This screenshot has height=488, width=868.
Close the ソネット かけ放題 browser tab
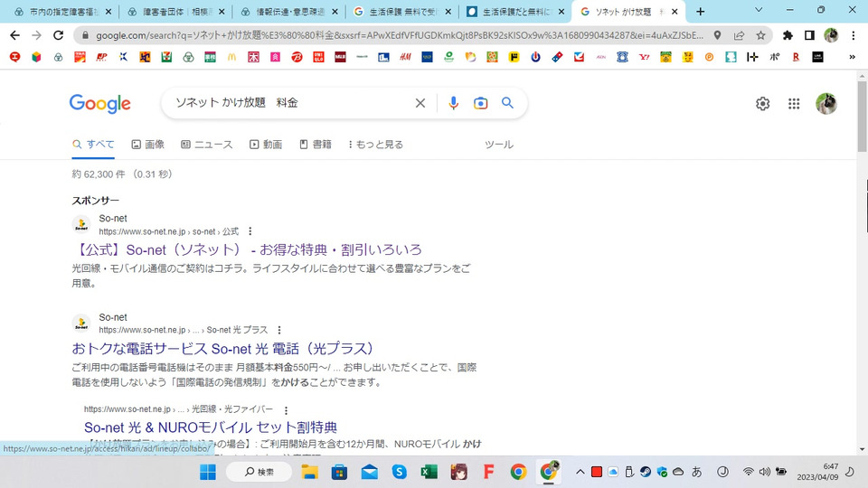tap(675, 12)
